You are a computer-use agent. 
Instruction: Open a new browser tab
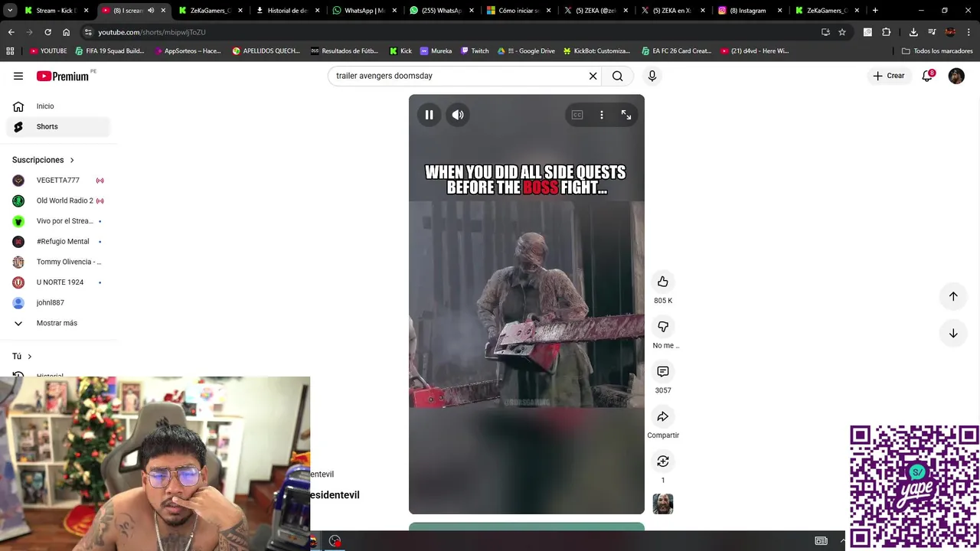click(875, 11)
